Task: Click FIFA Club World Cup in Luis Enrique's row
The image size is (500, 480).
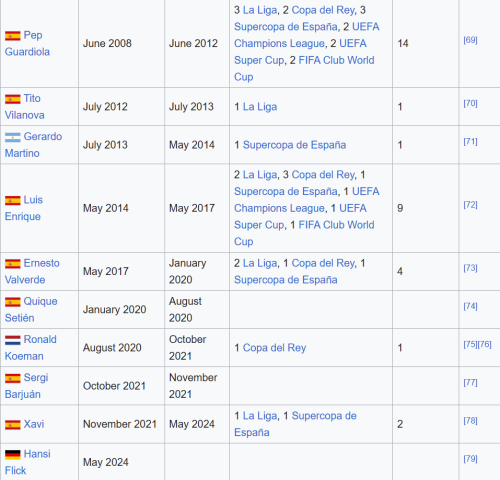Action: click(304, 233)
